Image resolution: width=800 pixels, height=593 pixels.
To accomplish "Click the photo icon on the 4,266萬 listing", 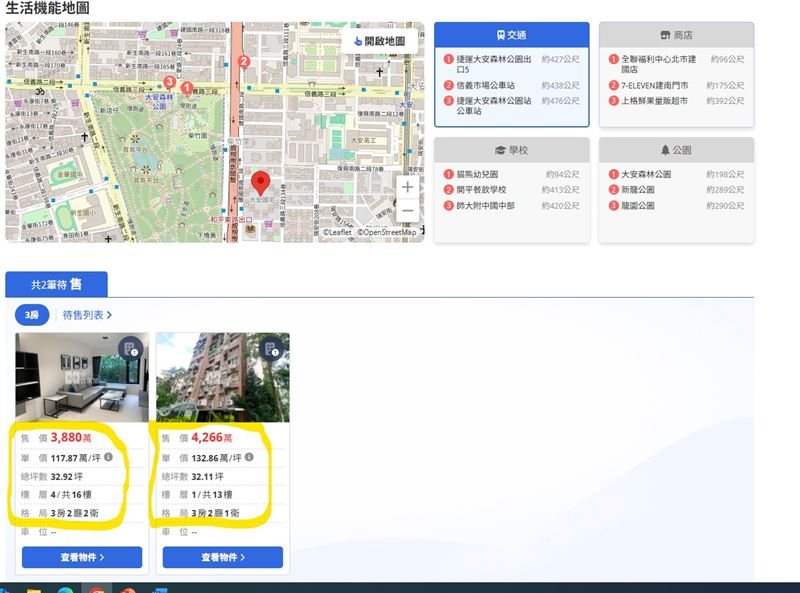I will (271, 349).
